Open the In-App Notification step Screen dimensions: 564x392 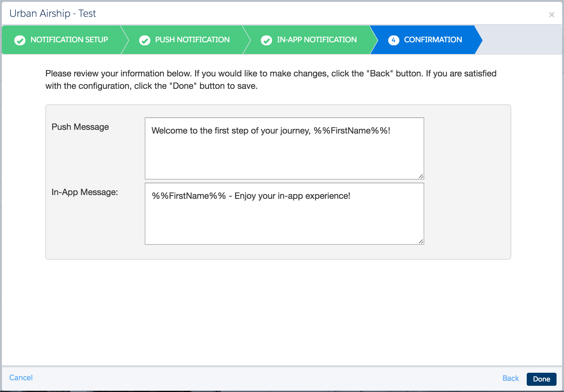pyautogui.click(x=317, y=40)
